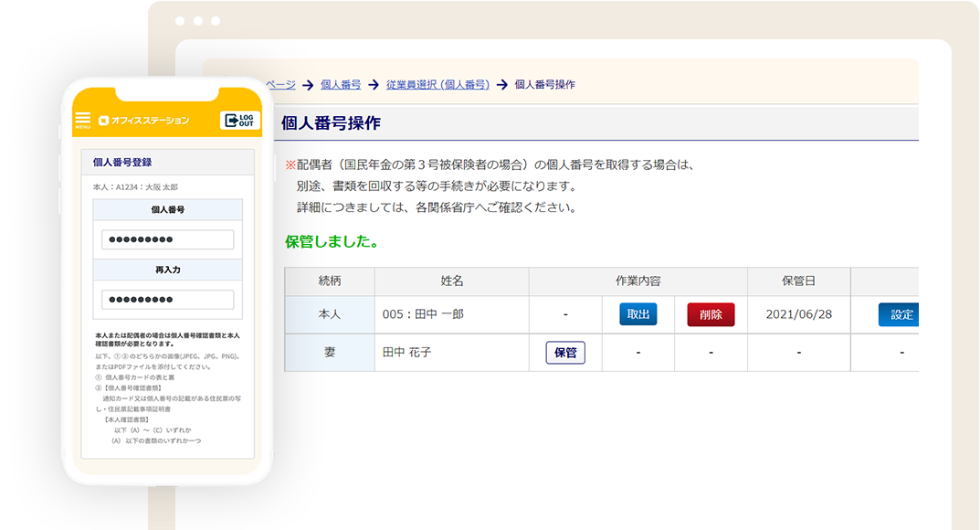Viewport: 980px width, 530px height.
Task: Click the 妻 relationship cell
Action: click(330, 353)
